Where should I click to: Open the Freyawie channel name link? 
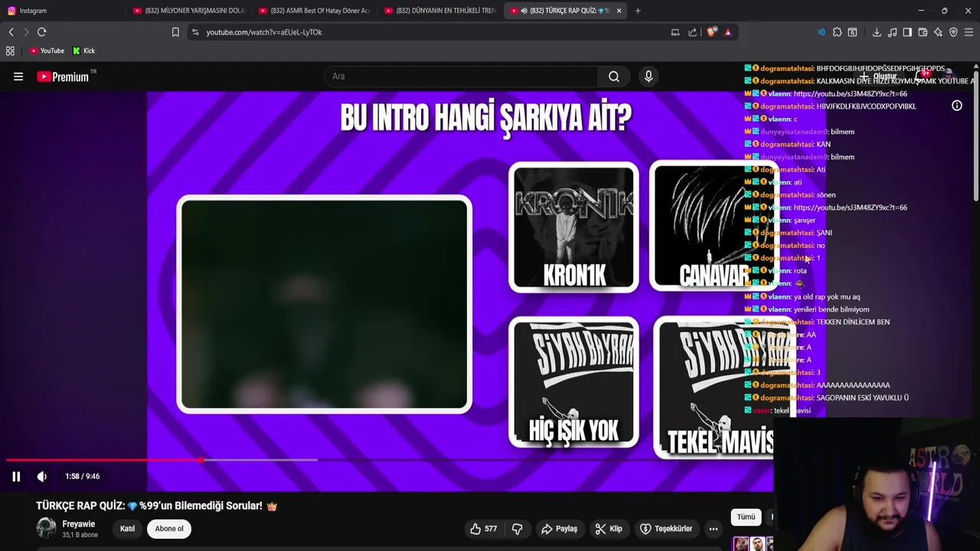click(79, 524)
